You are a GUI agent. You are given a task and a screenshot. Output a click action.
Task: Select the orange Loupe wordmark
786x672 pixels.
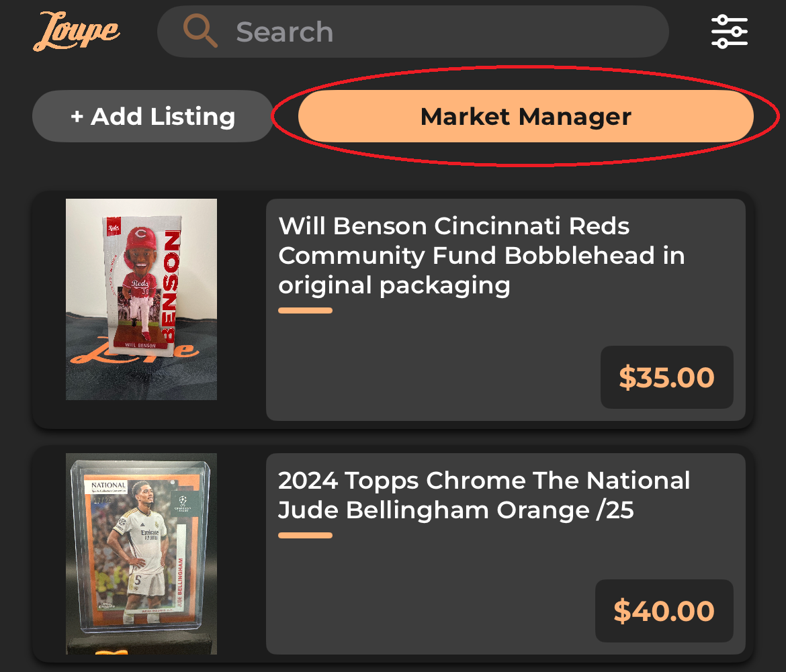pyautogui.click(x=76, y=31)
